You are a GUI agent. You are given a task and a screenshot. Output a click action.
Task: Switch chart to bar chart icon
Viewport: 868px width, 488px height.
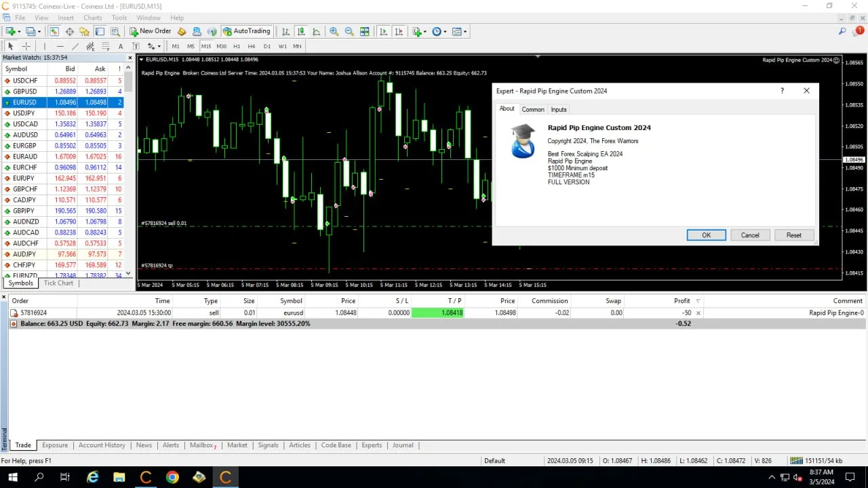coord(285,31)
